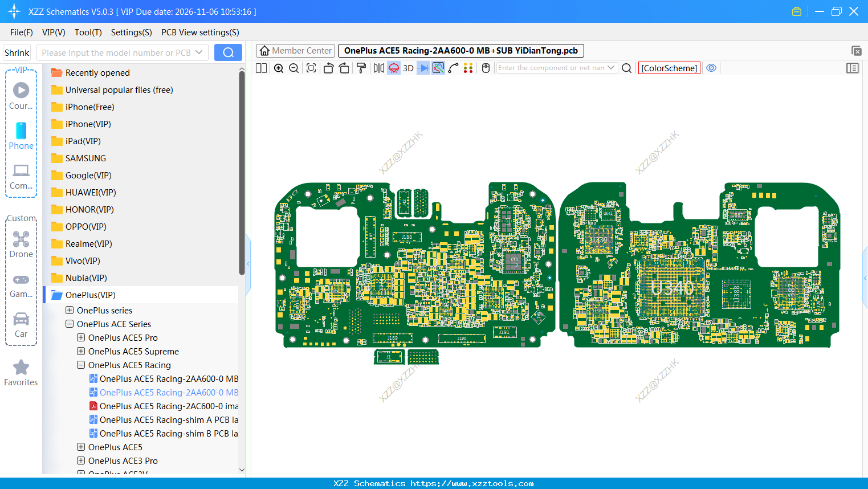Click the Shrink button
868x489 pixels.
(x=17, y=53)
